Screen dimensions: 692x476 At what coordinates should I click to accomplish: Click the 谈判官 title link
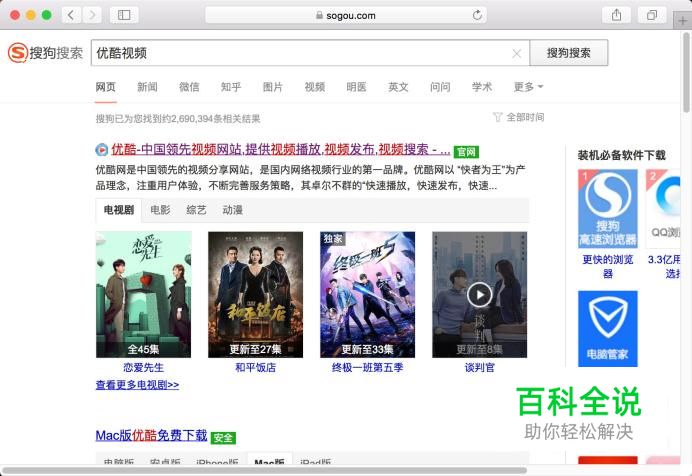tap(480, 367)
